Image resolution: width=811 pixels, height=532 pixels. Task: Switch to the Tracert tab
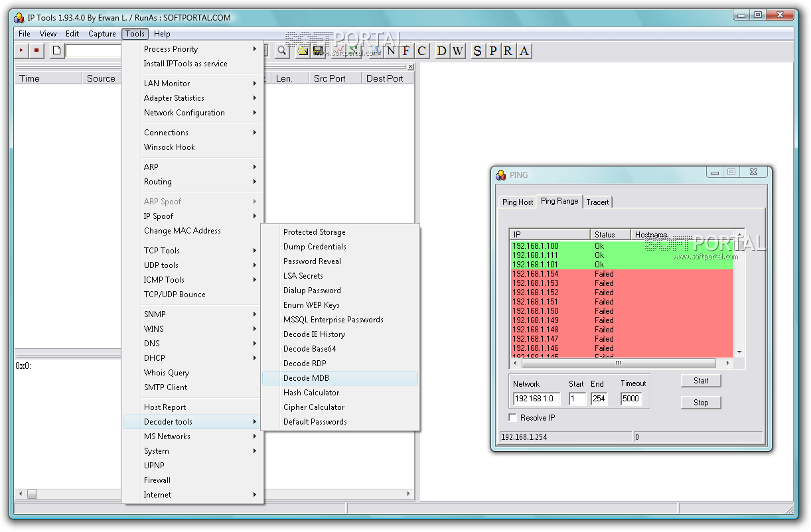tap(597, 202)
